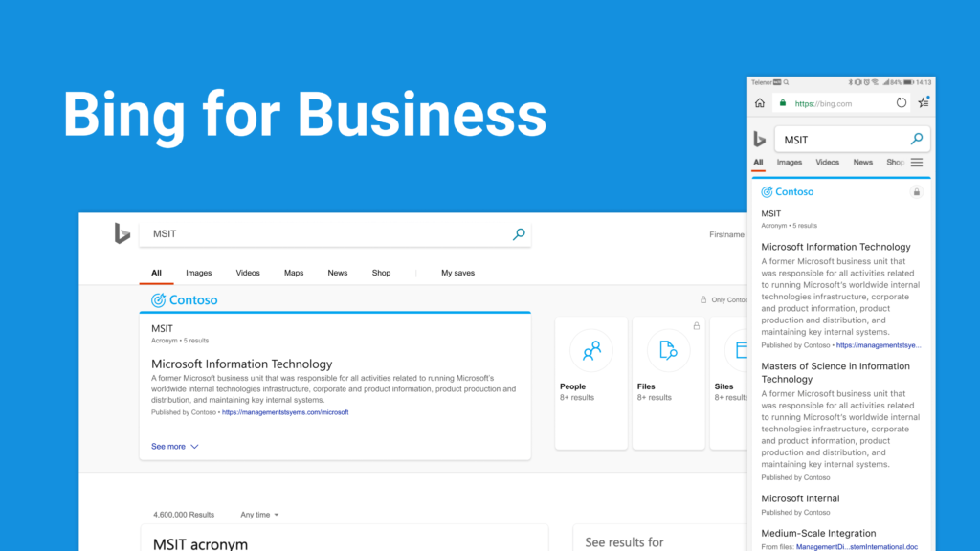Tap the mobile browser home icon
Viewport: 980px width, 551px height.
[x=760, y=103]
